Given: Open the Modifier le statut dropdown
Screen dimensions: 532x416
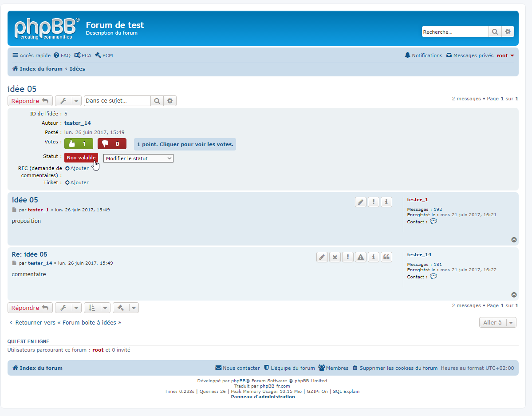Looking at the screenshot, I should (138, 158).
